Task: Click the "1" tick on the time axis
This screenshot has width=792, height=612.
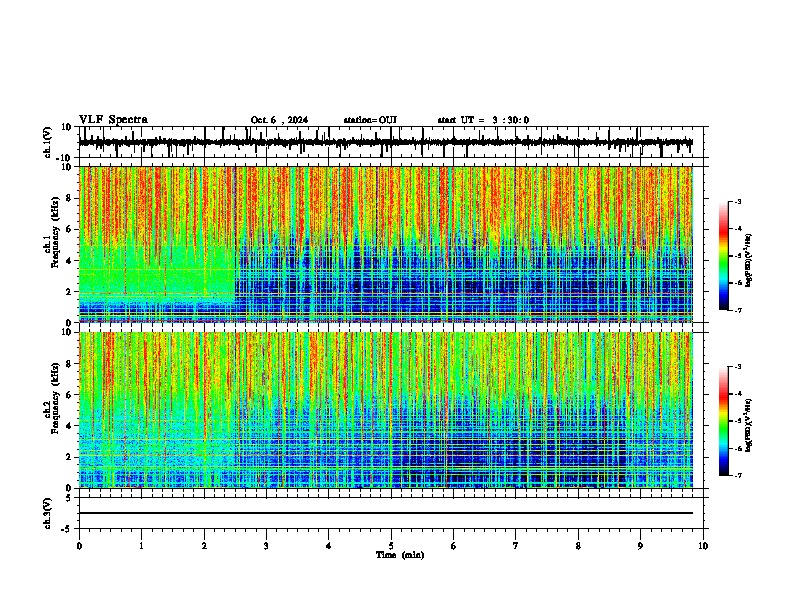Action: [141, 546]
